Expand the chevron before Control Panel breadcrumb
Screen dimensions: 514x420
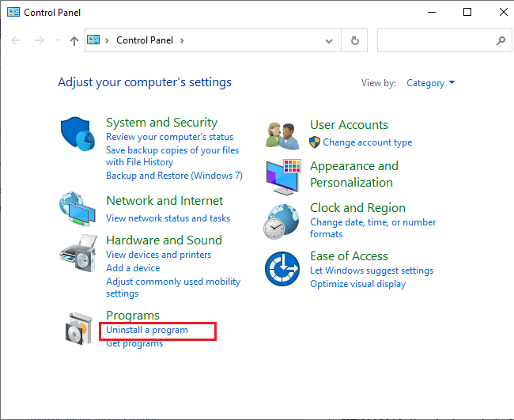click(x=107, y=40)
